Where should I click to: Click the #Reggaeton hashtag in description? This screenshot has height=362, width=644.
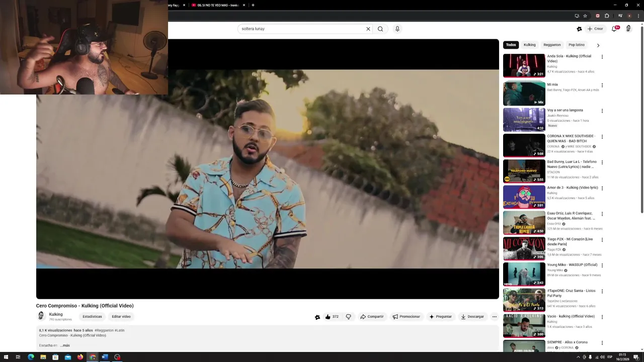[104, 330]
